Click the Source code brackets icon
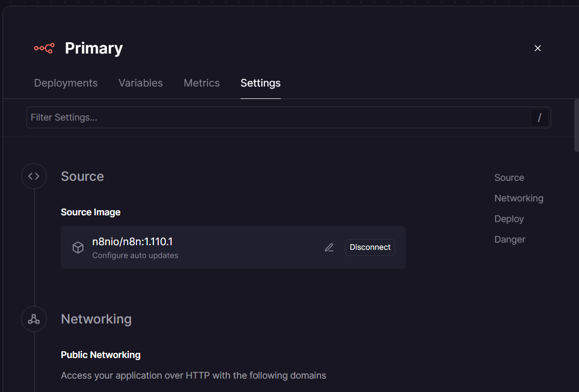 tap(34, 176)
